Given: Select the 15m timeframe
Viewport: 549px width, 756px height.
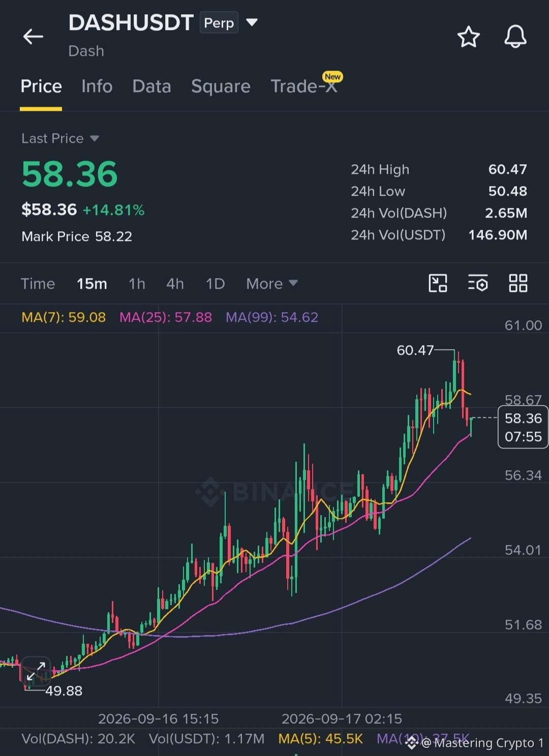Looking at the screenshot, I should [x=92, y=284].
